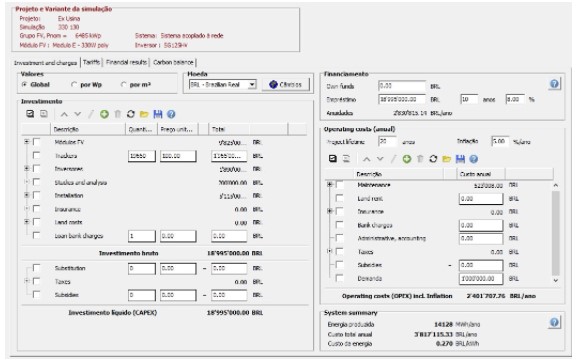Click the Own funds input field

402,86
